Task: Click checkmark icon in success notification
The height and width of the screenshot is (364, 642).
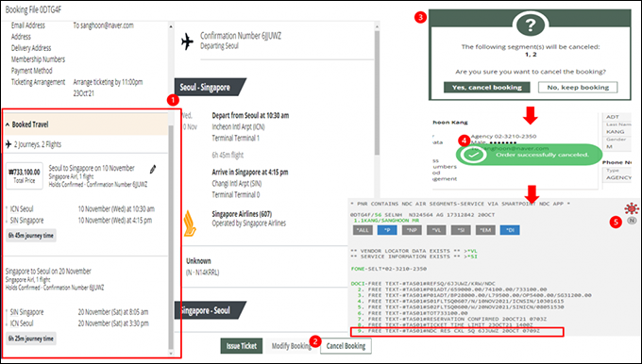Action: 473,155
